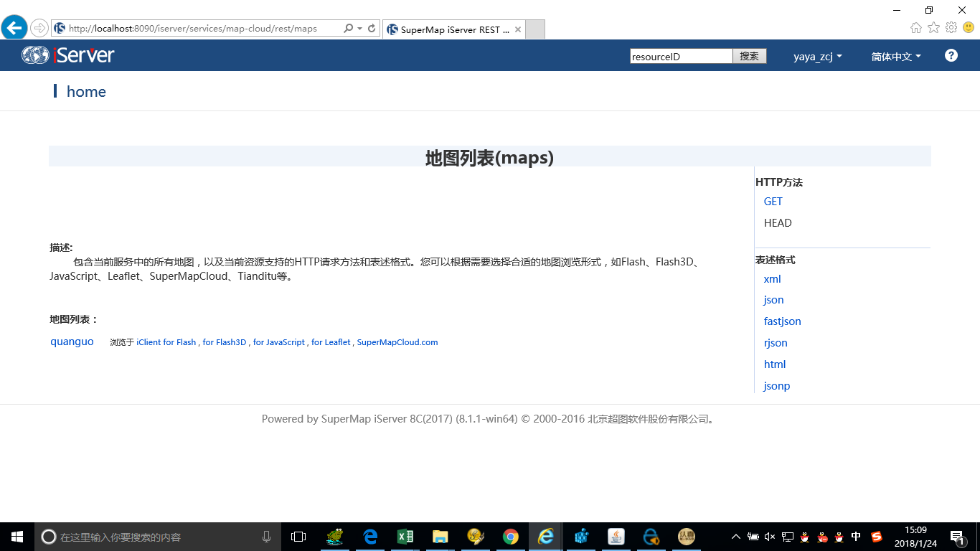Launch Microsoft Edge from the taskbar
Screen dimensions: 980x551
[x=370, y=537]
